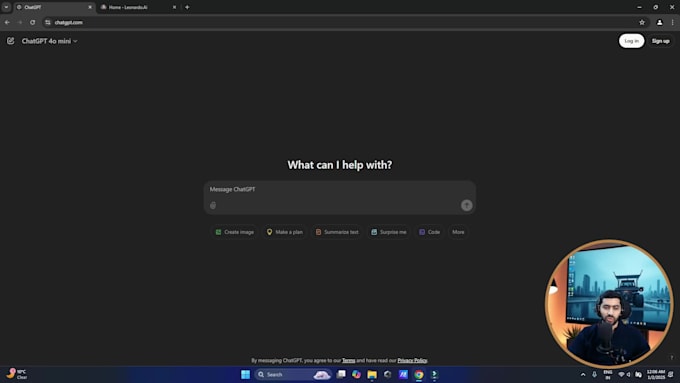Open Task View on the taskbar

pyautogui.click(x=341, y=374)
